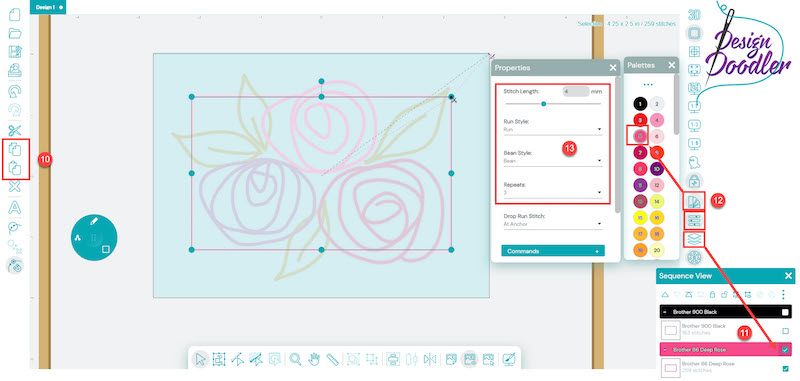
Task: Close the Sequence View panel
Action: [788, 276]
